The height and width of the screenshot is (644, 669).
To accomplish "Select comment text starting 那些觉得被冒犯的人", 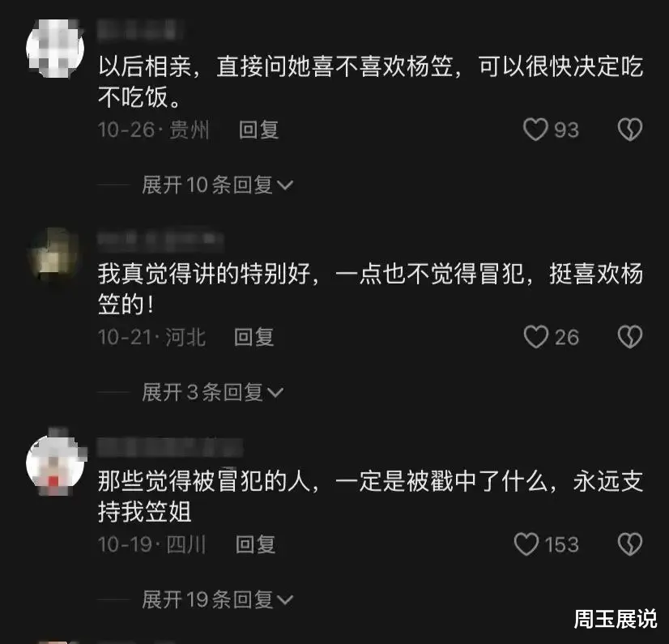I will pos(370,497).
